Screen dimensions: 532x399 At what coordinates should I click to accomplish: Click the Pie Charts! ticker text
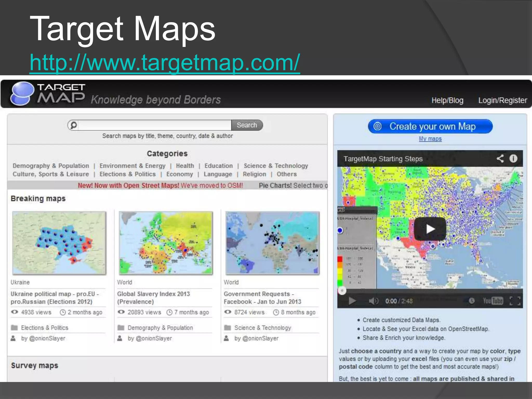click(293, 185)
